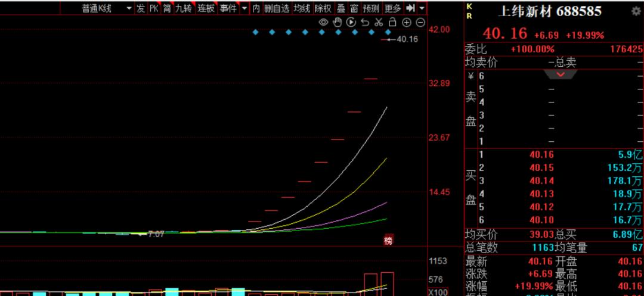Screen dimensions: 644x296
Task: Open the 更多 menu
Action: click(x=393, y=8)
